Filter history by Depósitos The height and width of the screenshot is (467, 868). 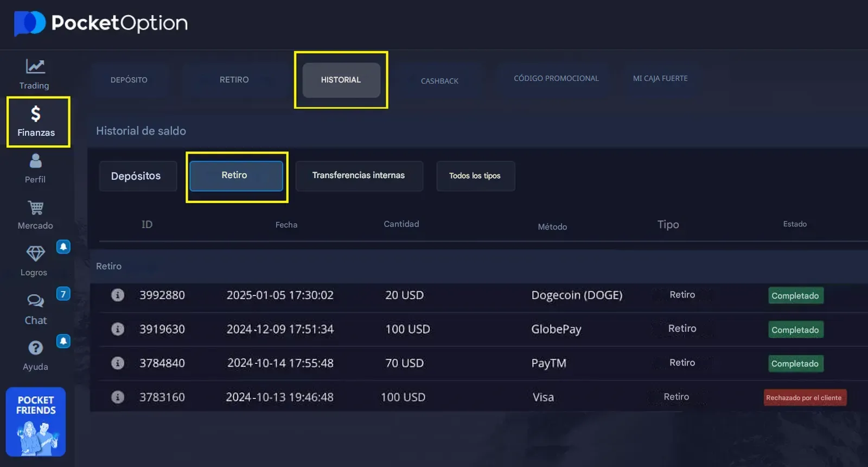click(x=138, y=176)
